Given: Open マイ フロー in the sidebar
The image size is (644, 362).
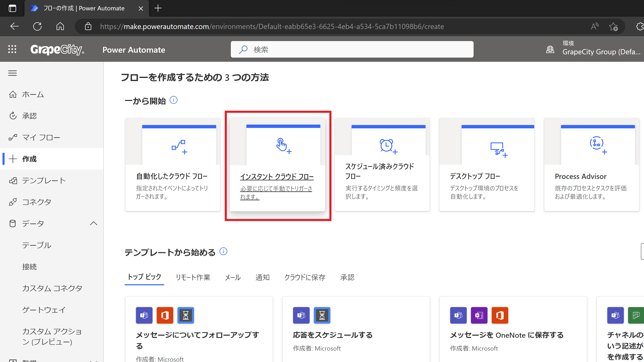Looking at the screenshot, I should click(x=52, y=137).
